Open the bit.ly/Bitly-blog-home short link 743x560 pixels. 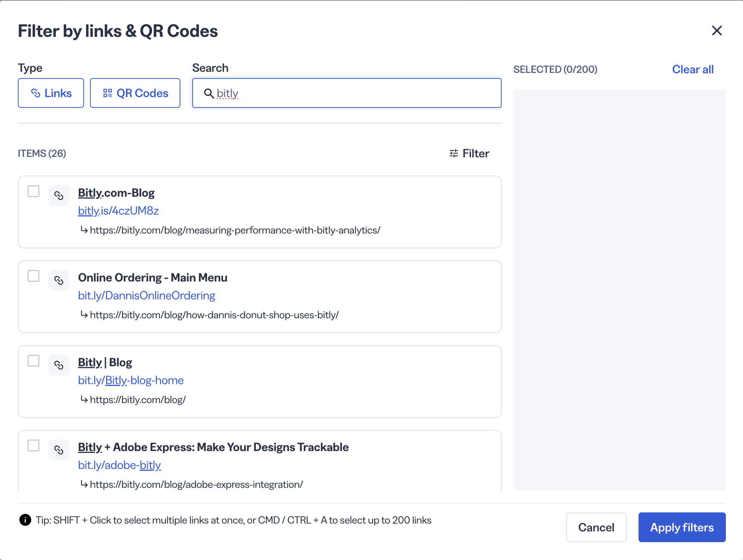[x=131, y=380]
